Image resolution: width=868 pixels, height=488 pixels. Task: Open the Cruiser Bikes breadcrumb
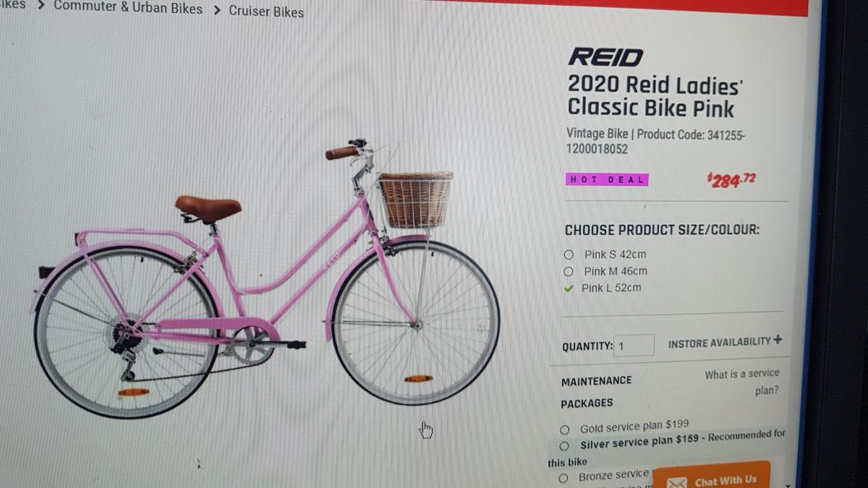tap(266, 12)
